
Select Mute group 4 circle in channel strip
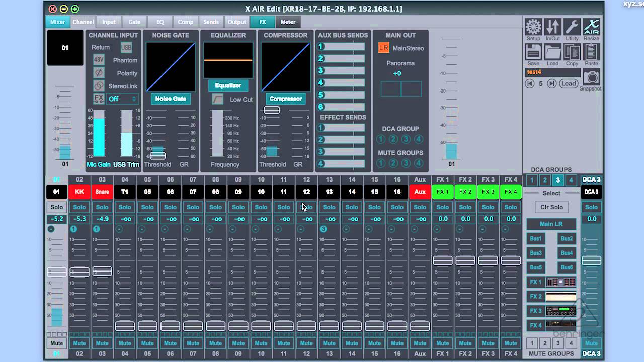[x=418, y=163]
